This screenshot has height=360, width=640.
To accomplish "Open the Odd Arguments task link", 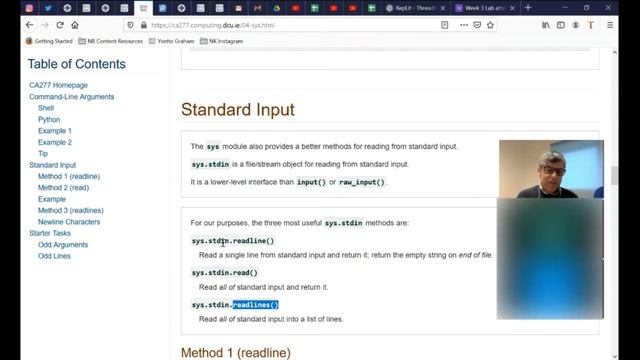I will [63, 244].
